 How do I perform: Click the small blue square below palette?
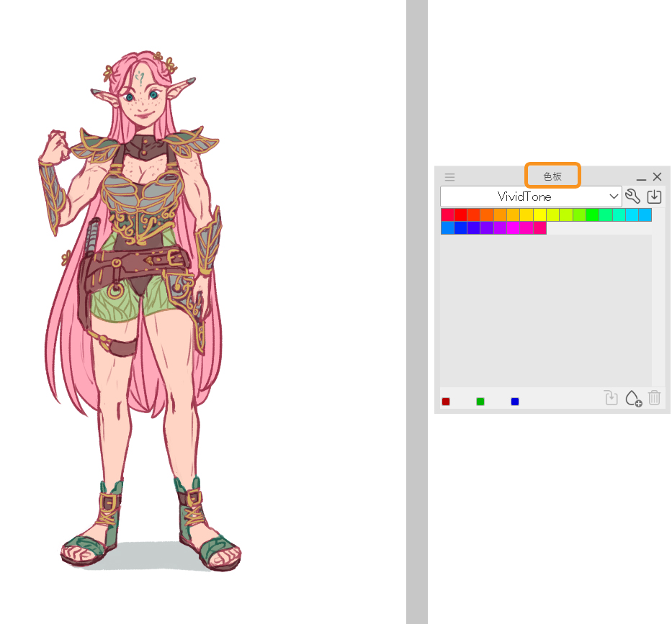coord(515,402)
